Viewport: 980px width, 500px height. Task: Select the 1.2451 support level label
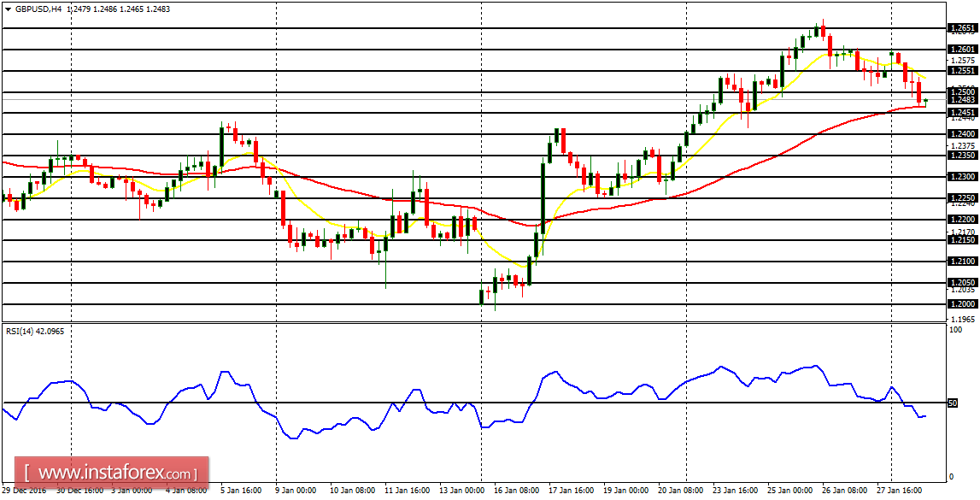[x=962, y=113]
